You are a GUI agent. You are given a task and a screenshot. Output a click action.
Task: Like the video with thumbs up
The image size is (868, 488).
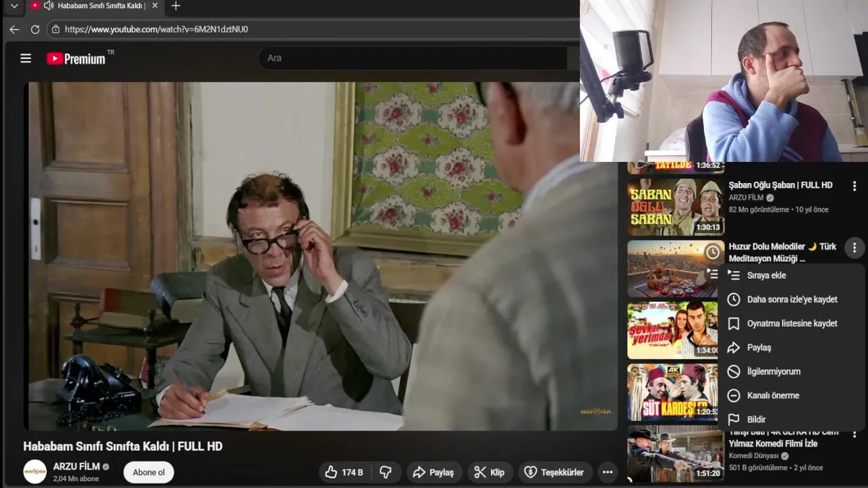(x=344, y=472)
